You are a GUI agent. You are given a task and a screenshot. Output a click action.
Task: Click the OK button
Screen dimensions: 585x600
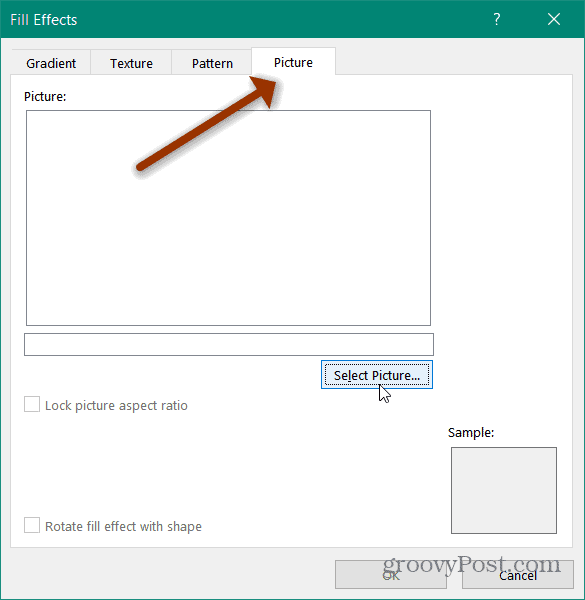coord(391,575)
